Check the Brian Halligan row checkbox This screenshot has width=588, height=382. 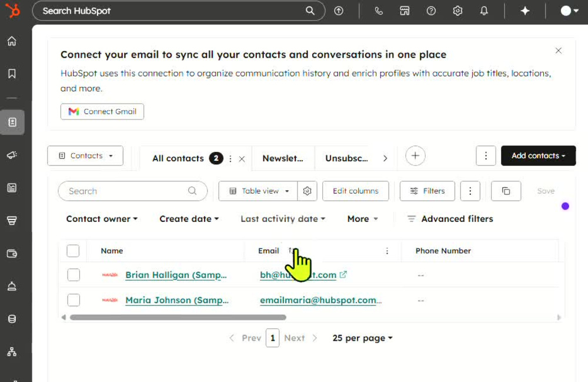tap(73, 275)
